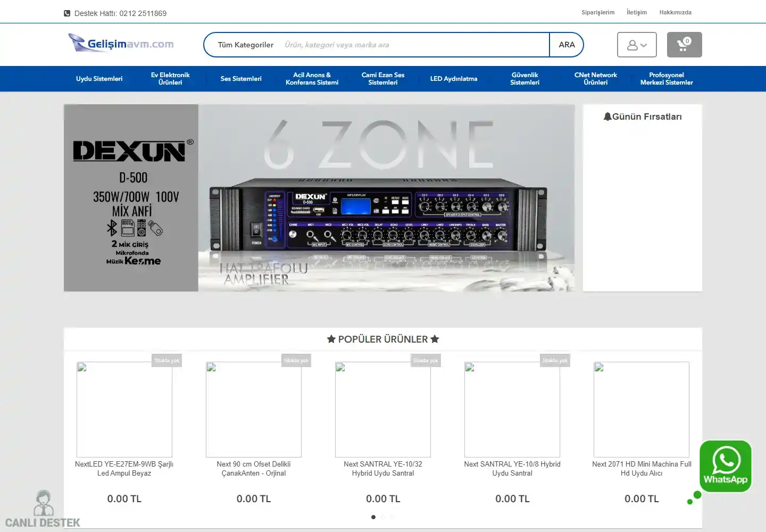The height and width of the screenshot is (532, 766).
Task: Open Profosyonel Merkezi Sistemler menu
Action: tap(667, 79)
